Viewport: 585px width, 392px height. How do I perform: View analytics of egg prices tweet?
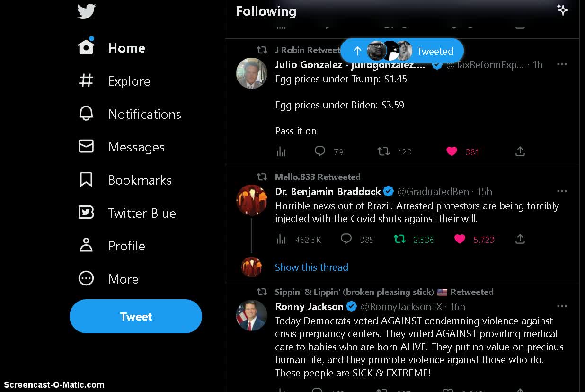(x=281, y=151)
